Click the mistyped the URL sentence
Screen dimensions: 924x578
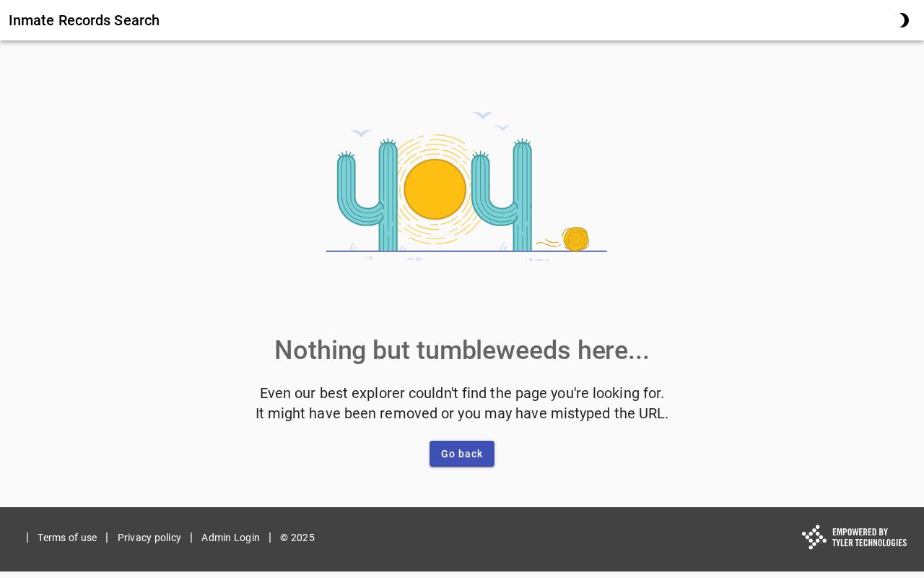pos(462,413)
